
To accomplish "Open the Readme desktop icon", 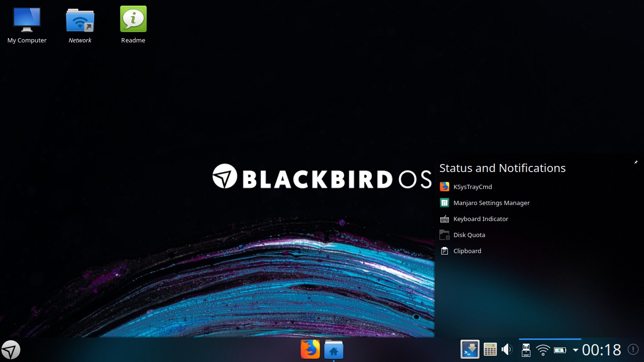I will [x=133, y=26].
